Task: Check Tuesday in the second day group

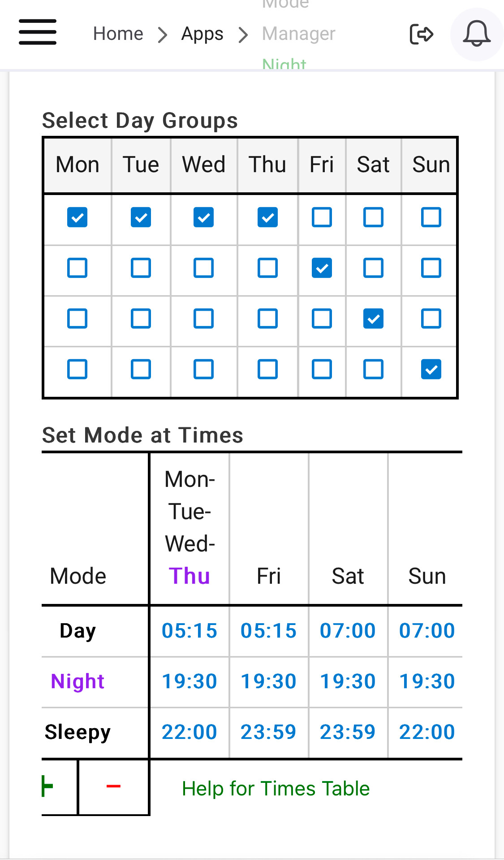Action: point(141,268)
